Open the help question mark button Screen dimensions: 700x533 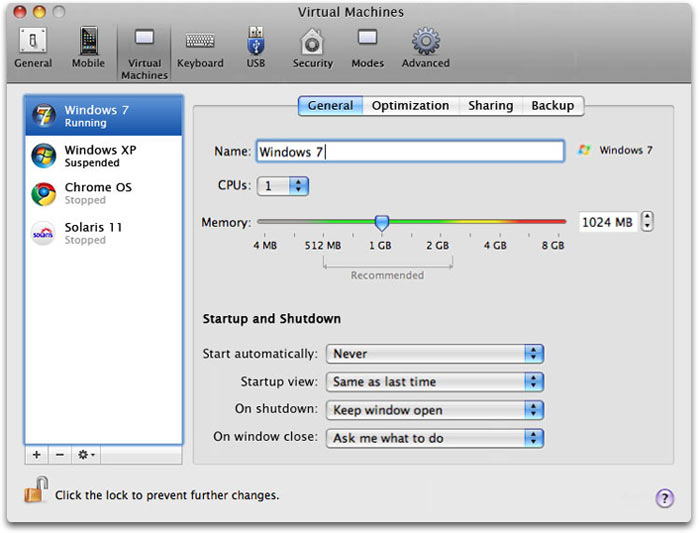[664, 498]
